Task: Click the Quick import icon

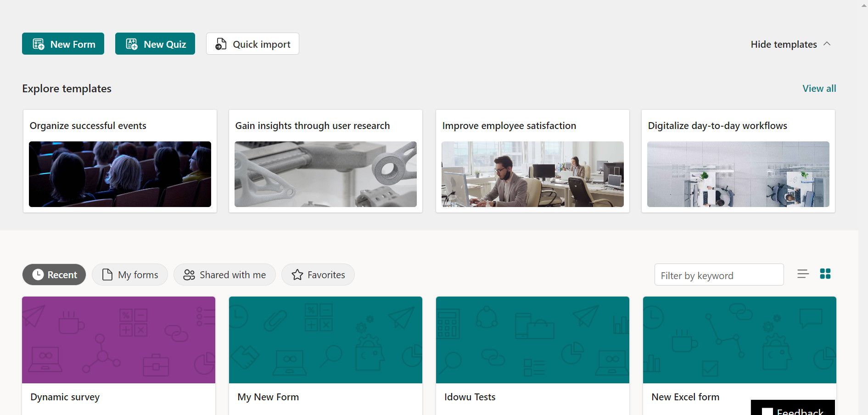Action: (220, 44)
